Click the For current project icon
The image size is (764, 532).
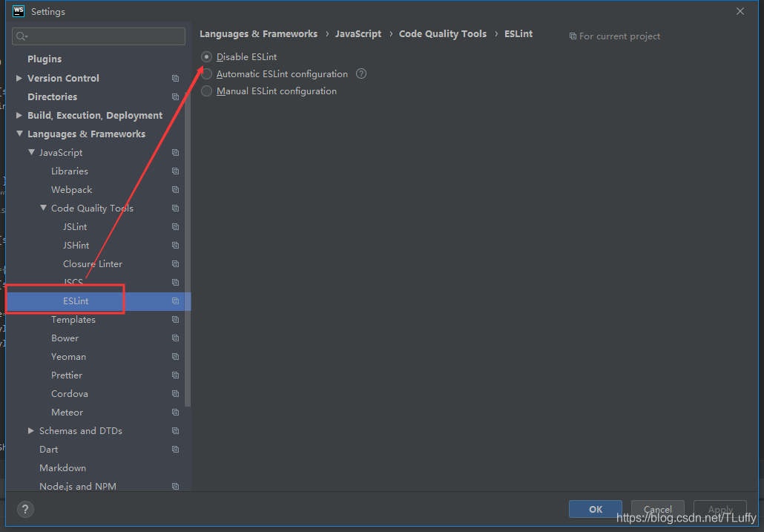tap(573, 36)
